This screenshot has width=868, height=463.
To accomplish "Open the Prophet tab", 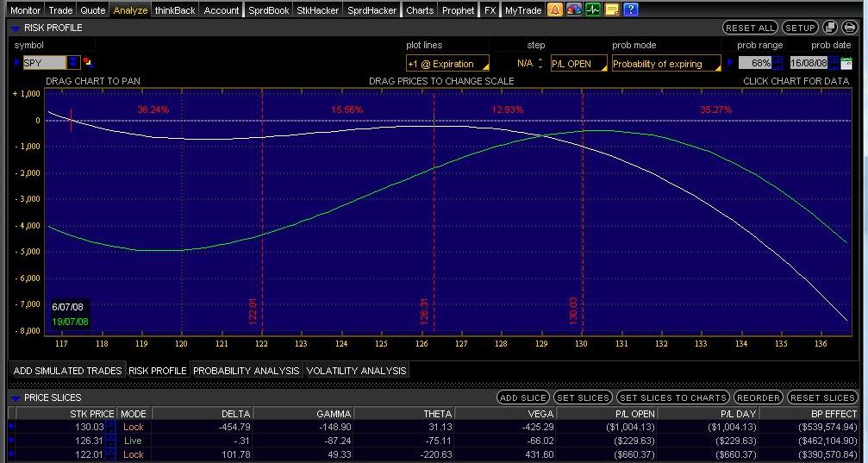I will pos(459,10).
